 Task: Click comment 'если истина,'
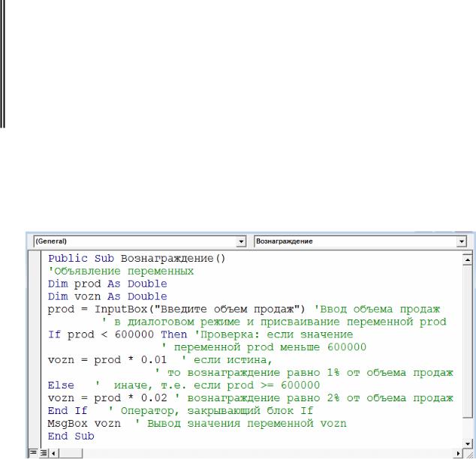[x=233, y=360]
